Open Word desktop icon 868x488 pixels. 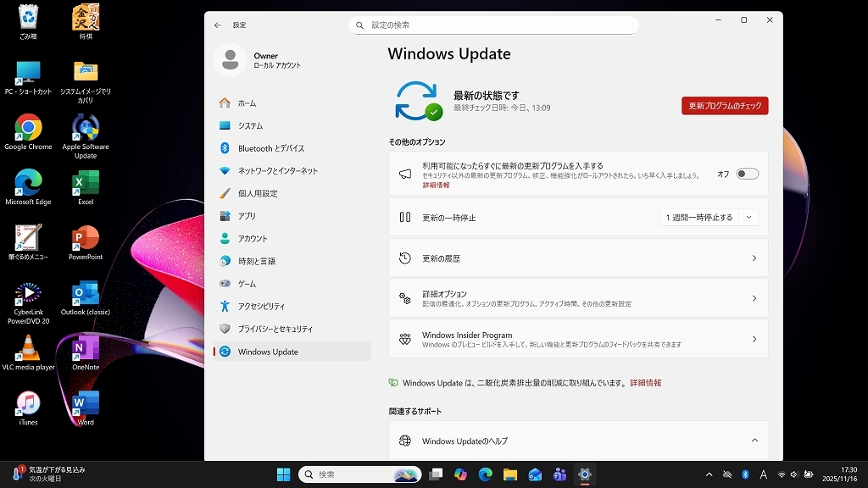[x=86, y=408]
